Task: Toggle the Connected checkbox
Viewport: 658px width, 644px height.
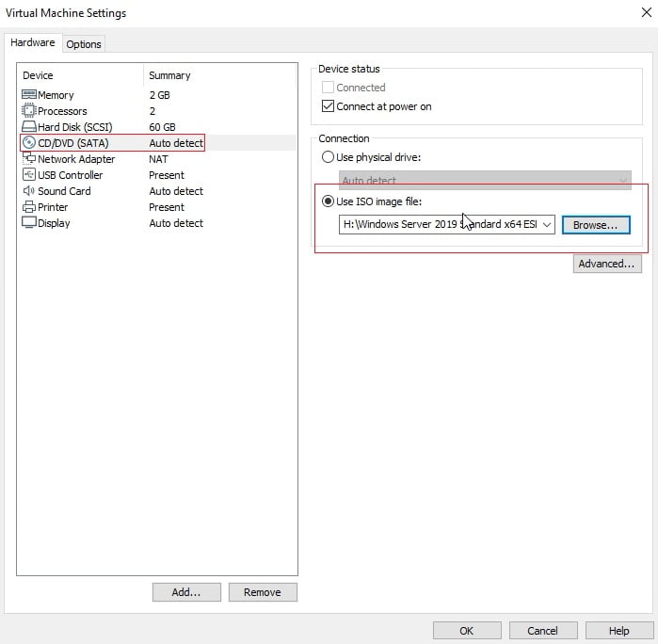Action: coord(328,88)
